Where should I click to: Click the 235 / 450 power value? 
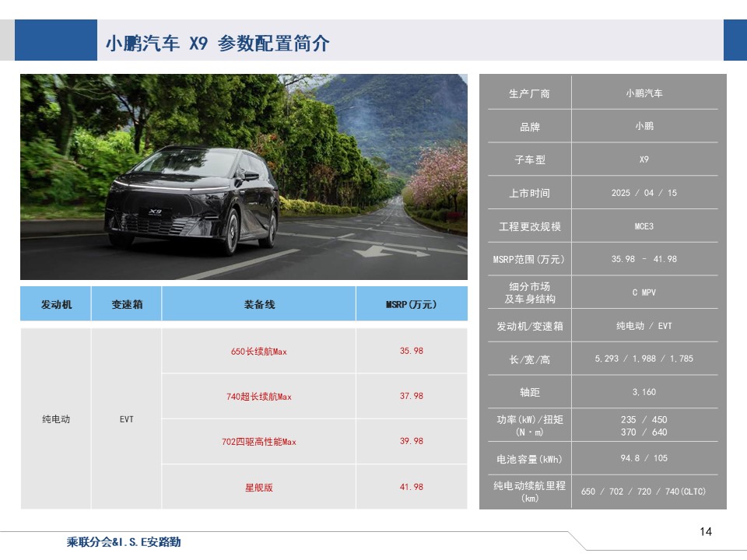click(x=644, y=419)
